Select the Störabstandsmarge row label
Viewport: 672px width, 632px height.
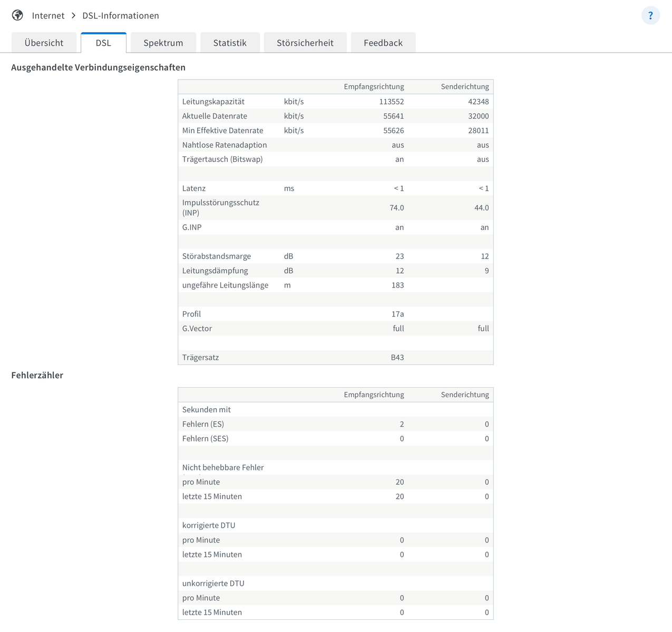click(217, 256)
